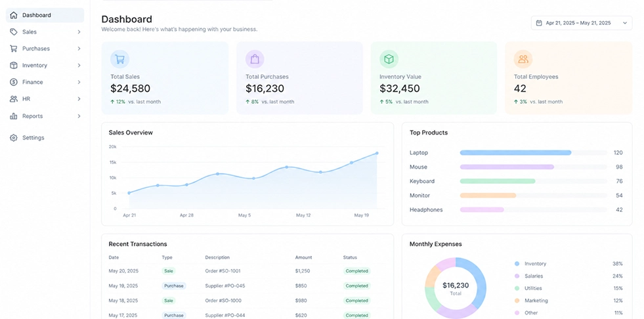Click the Purchases cart icon in sidebar
The width and height of the screenshot is (644, 319).
[x=14, y=49]
